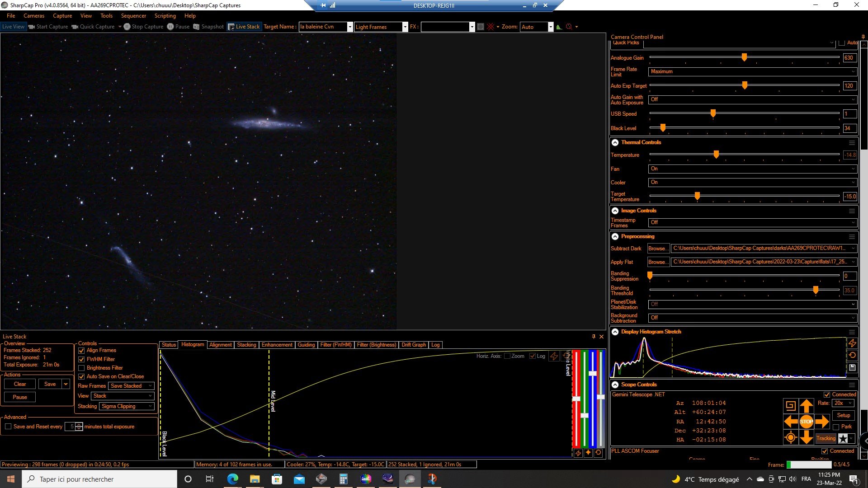Click the Stop Capture toolbar button
The width and height of the screenshot is (868, 488).
pos(143,27)
